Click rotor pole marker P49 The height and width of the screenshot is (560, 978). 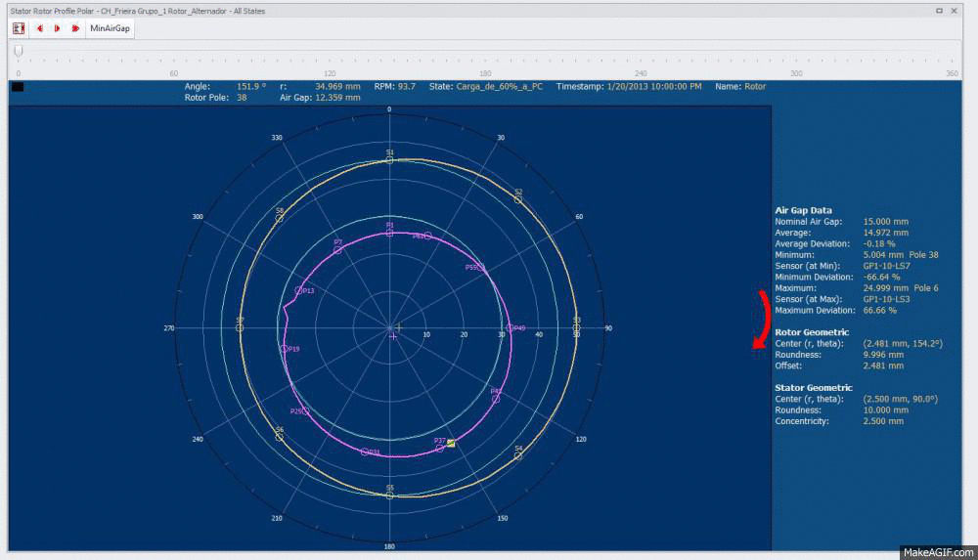click(509, 328)
